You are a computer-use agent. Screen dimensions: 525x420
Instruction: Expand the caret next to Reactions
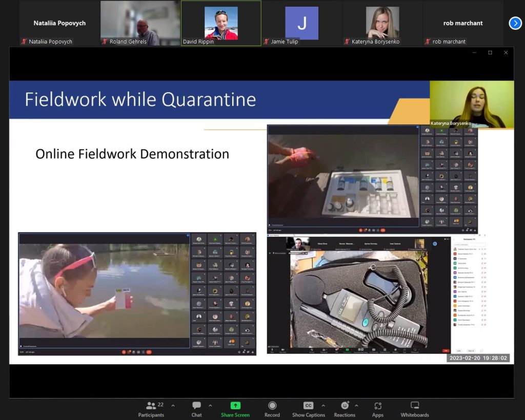pos(356,406)
